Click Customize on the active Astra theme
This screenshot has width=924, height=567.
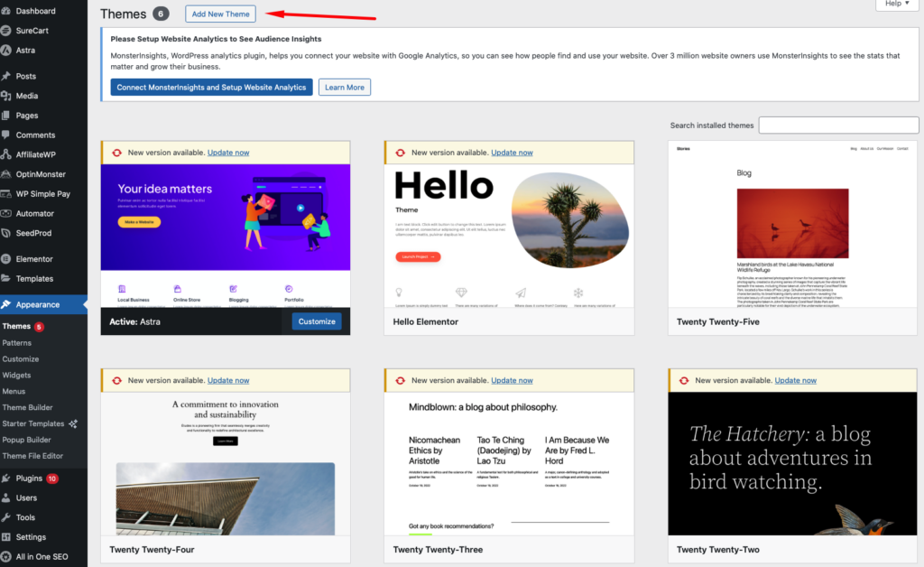[x=317, y=321]
